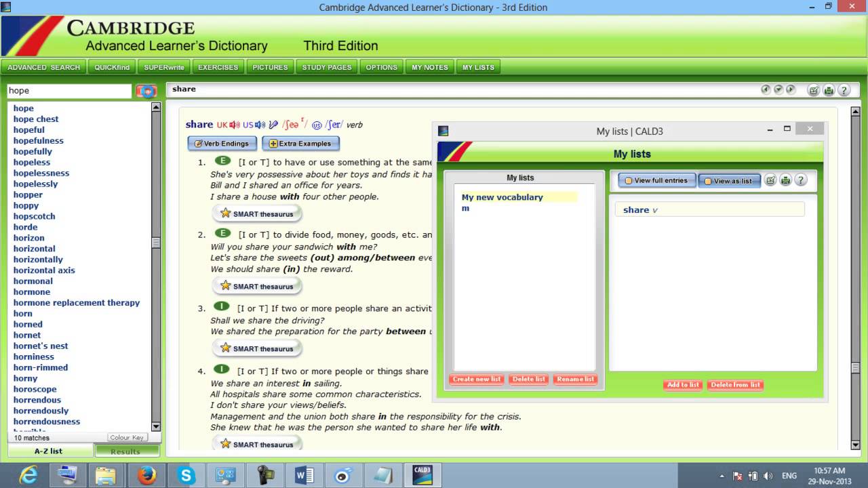Open the SUPERwrite menu item
Image resolution: width=868 pixels, height=488 pixels.
point(163,67)
